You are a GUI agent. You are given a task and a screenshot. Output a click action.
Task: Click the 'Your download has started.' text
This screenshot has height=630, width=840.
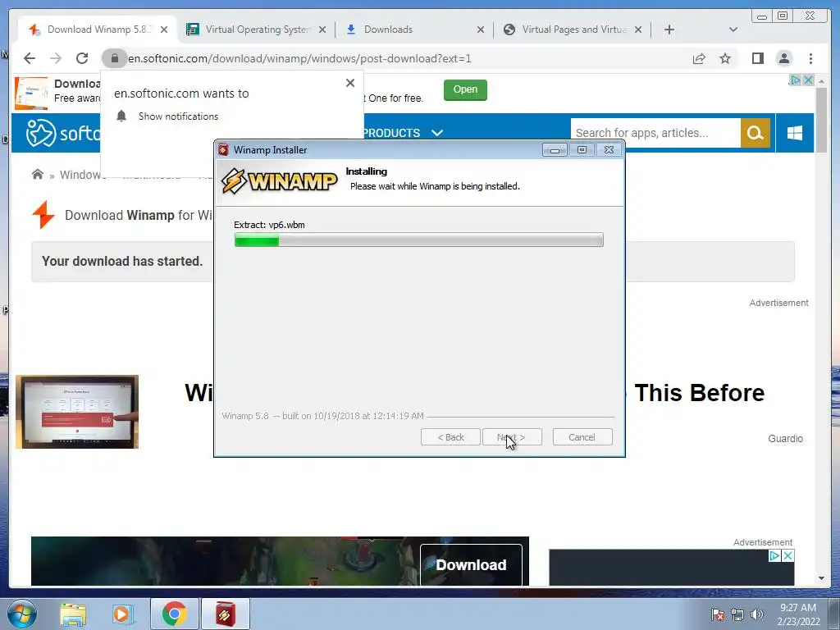(122, 261)
